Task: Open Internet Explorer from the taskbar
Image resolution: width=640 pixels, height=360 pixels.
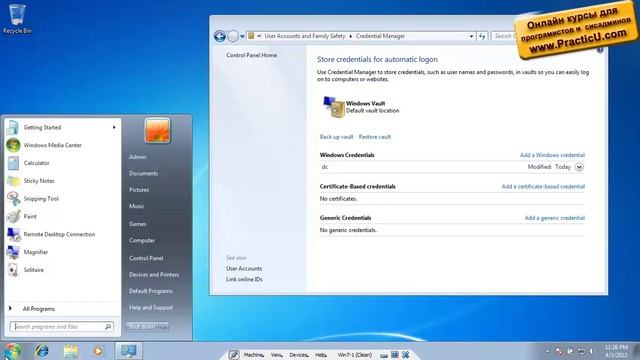Action: click(42, 351)
